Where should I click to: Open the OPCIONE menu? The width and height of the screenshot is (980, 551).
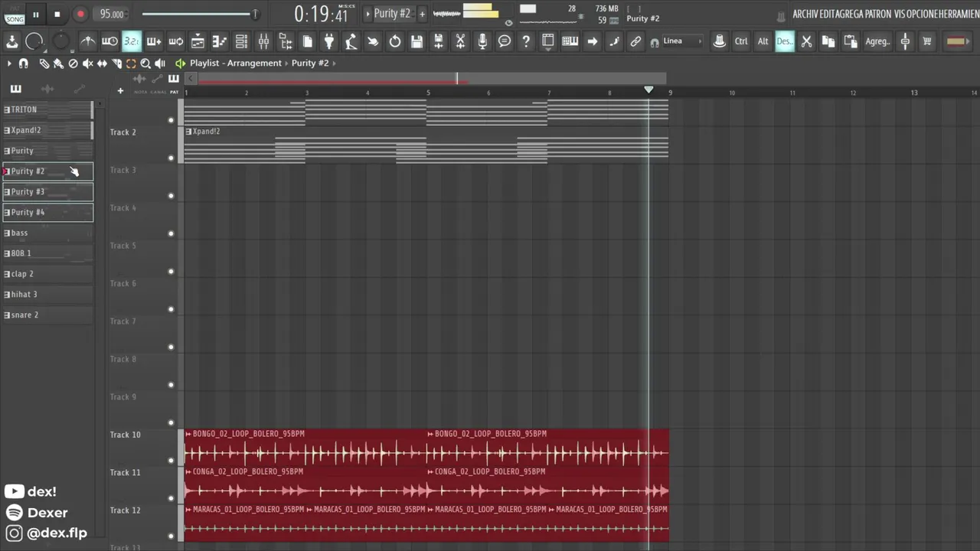[x=922, y=15]
